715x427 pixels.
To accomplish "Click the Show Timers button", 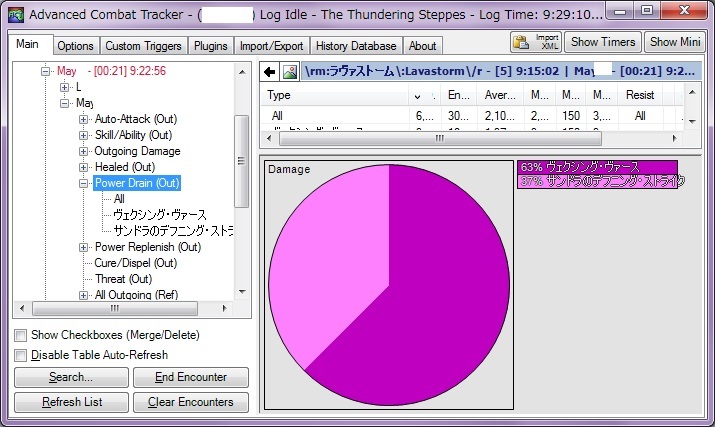I will coord(603,42).
